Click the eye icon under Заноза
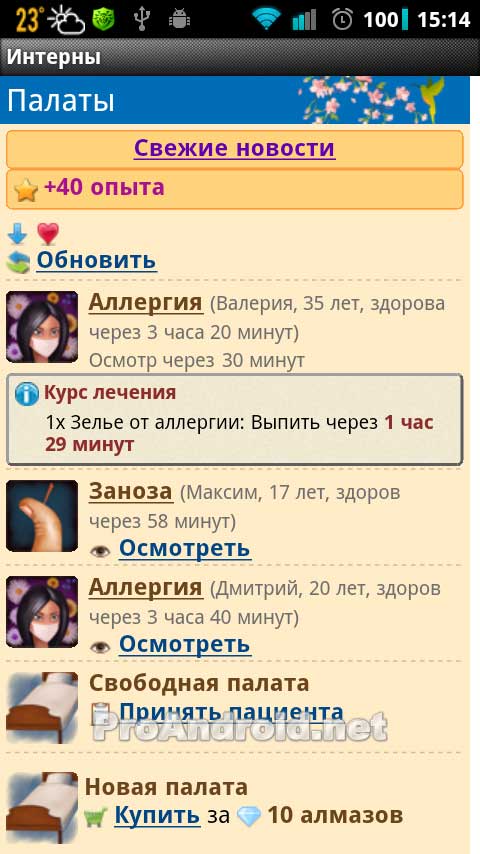The height and width of the screenshot is (854, 480). coord(100,551)
